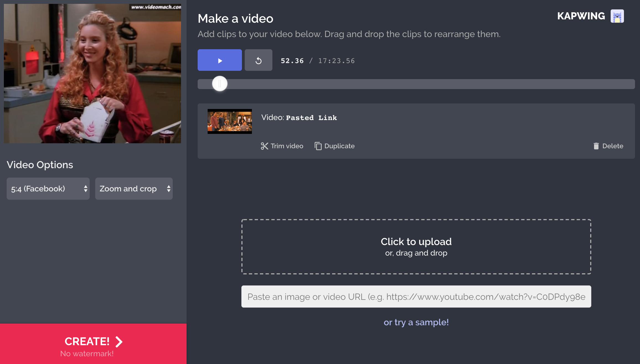Click the Click to upload drop area

416,247
